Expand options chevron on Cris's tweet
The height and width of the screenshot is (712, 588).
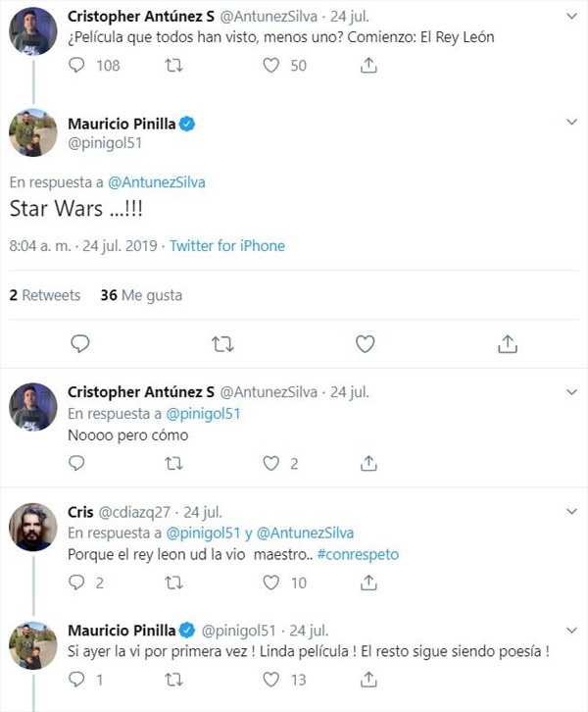click(571, 511)
